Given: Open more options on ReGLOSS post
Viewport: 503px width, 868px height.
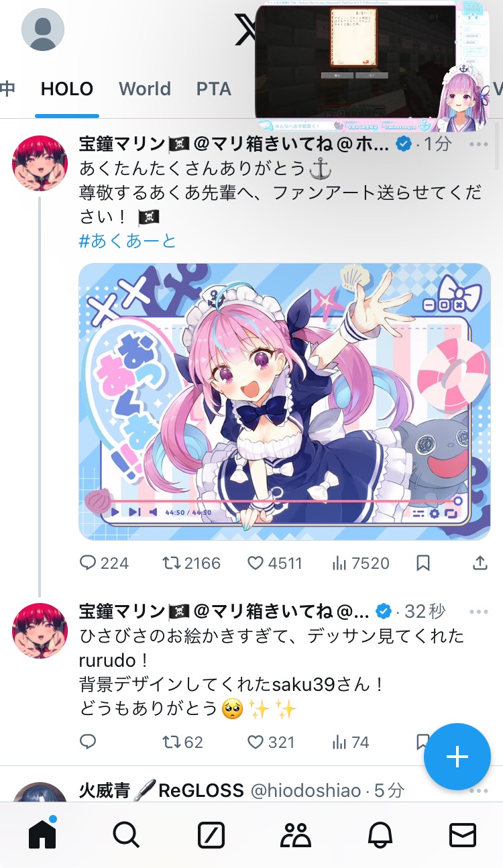Looking at the screenshot, I should (x=479, y=791).
